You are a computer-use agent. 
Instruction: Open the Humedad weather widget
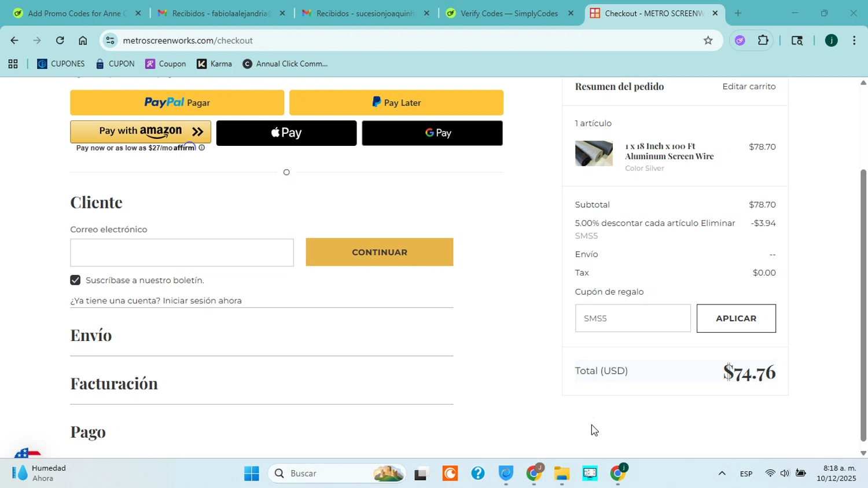(x=41, y=473)
